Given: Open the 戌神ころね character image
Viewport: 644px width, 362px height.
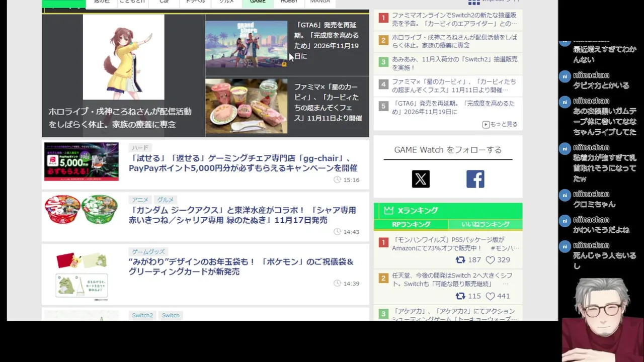Looking at the screenshot, I should [x=123, y=57].
